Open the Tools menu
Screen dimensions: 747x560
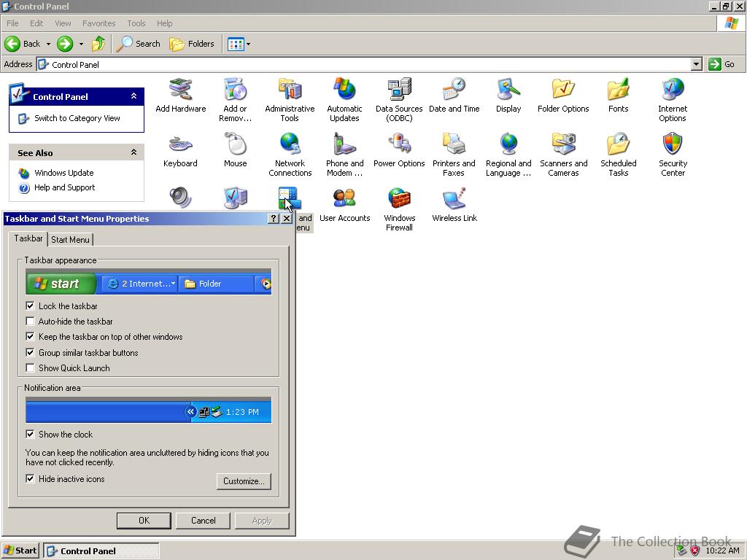[136, 23]
